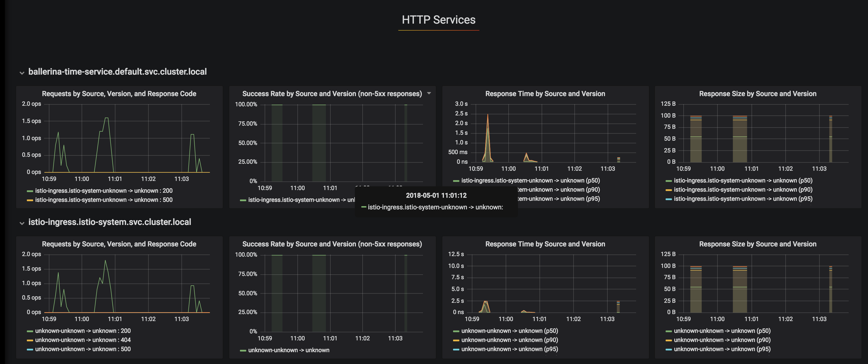Open top 'Response Time by Source and Version' panel title
Screen dimensions: 868x364
click(x=545, y=94)
